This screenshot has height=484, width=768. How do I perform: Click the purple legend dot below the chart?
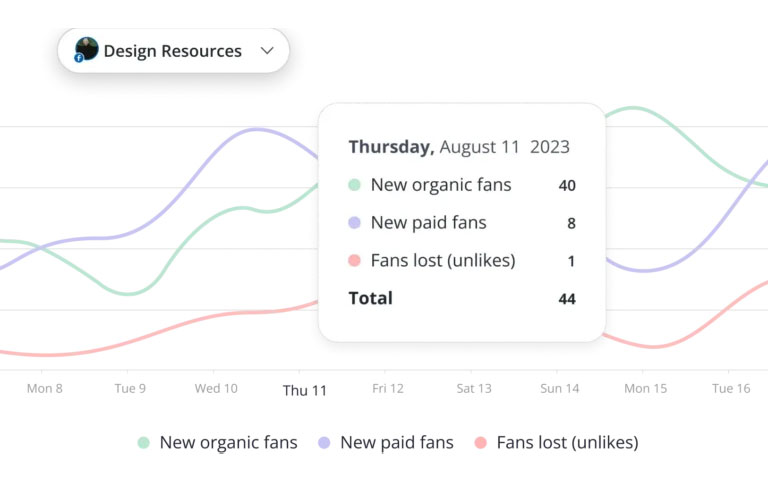[324, 442]
